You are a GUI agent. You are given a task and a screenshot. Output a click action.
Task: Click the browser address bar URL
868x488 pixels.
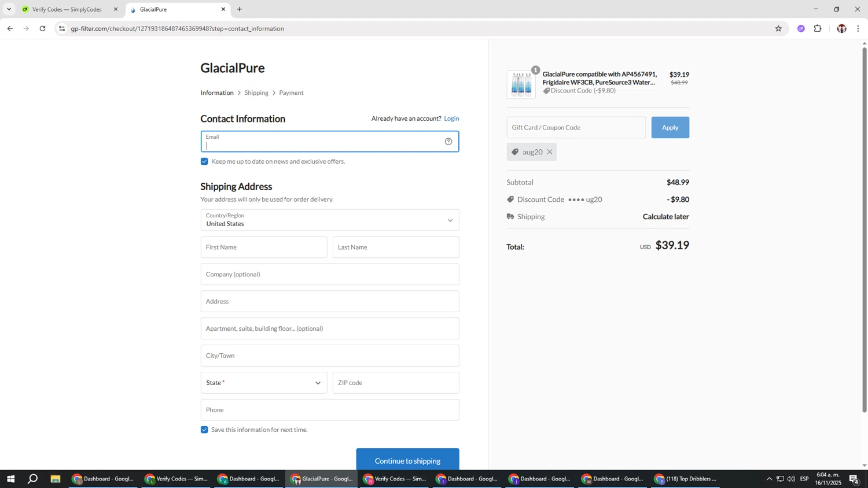tap(178, 28)
